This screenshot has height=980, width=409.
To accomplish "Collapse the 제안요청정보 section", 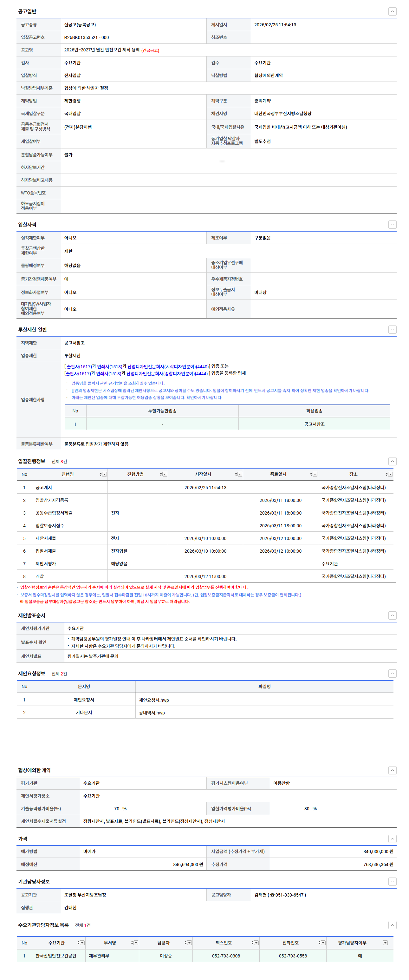I will pos(392,673).
